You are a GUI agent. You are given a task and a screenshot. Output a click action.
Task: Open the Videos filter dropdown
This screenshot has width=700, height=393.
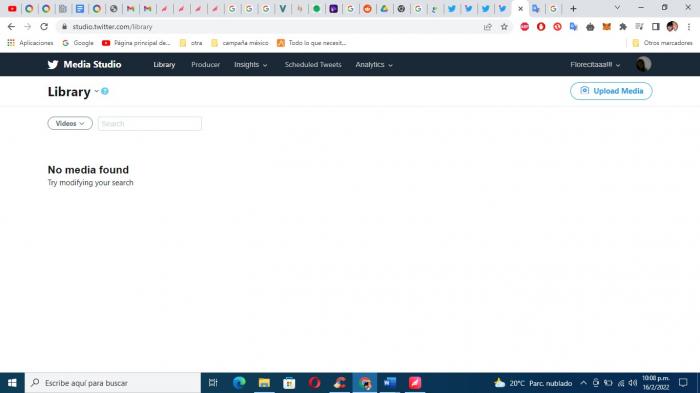point(70,123)
